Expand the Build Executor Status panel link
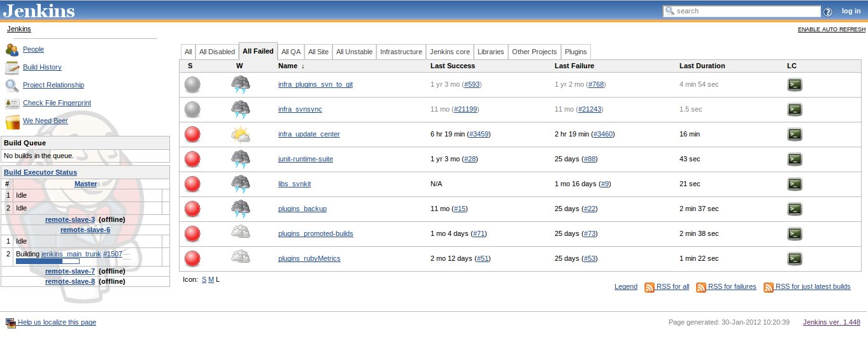The width and height of the screenshot is (868, 338). [x=40, y=172]
